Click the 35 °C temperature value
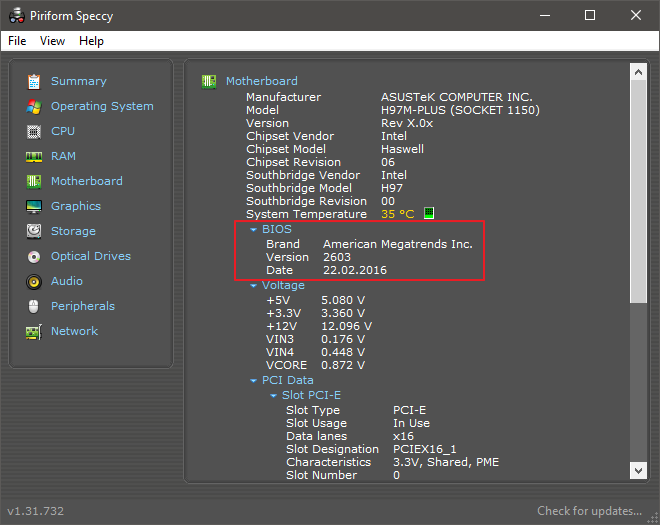The image size is (660, 525). (397, 214)
